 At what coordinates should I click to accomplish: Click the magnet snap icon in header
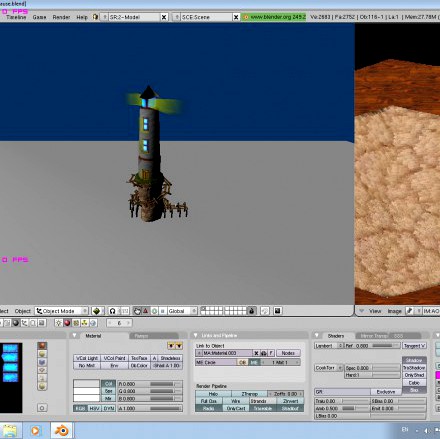pos(113,311)
